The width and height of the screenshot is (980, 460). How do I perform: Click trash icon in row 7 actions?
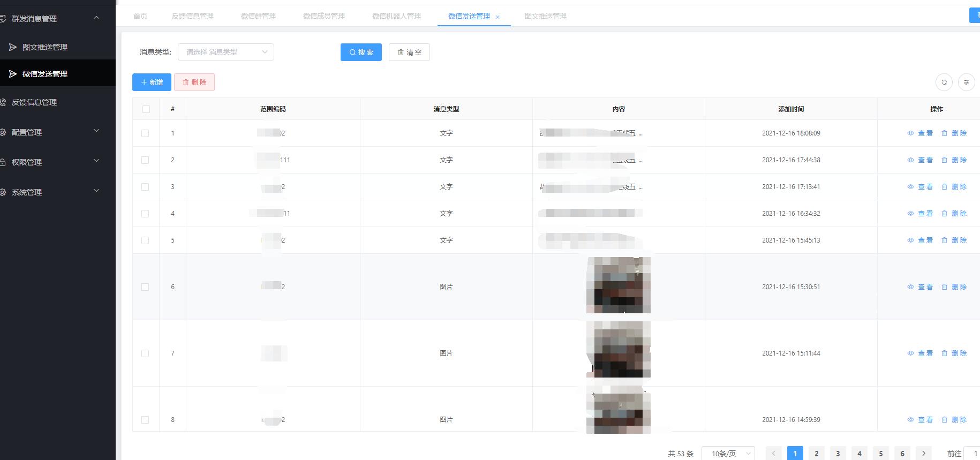pyautogui.click(x=944, y=353)
